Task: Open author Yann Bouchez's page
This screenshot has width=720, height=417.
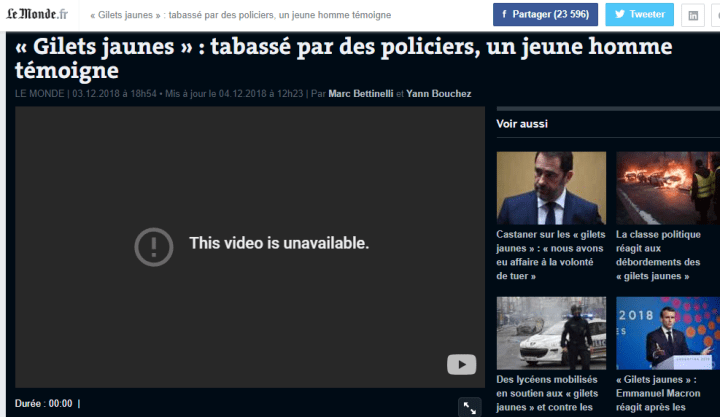Action: (x=440, y=94)
